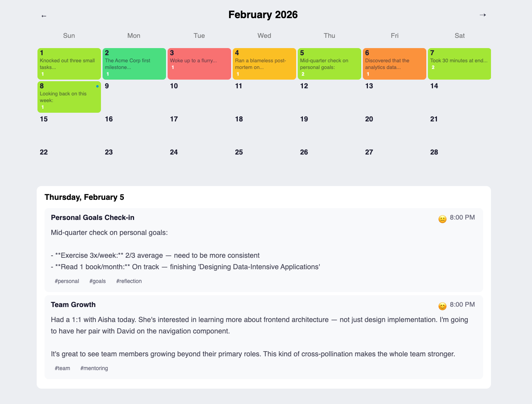Open the #goals tag
Image resolution: width=532 pixels, height=404 pixels.
click(x=97, y=281)
